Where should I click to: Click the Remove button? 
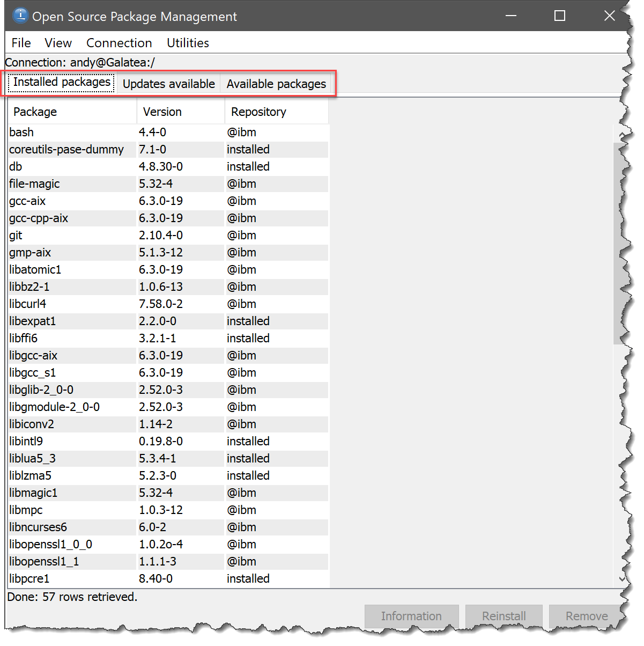pyautogui.click(x=586, y=616)
